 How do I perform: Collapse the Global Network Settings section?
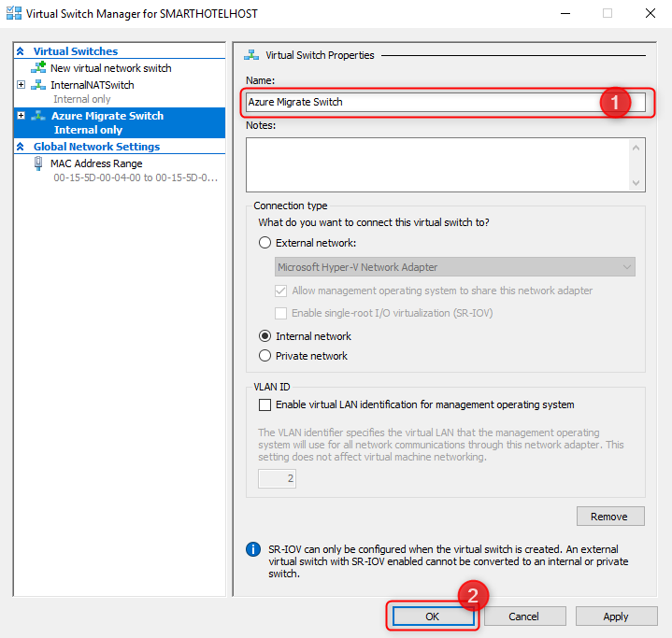pyautogui.click(x=21, y=147)
